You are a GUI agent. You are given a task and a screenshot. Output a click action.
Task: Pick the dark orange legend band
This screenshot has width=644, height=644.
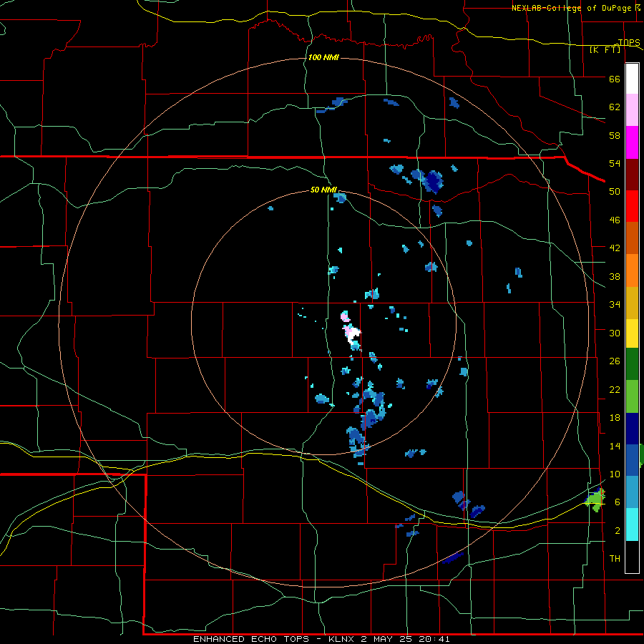point(632,238)
